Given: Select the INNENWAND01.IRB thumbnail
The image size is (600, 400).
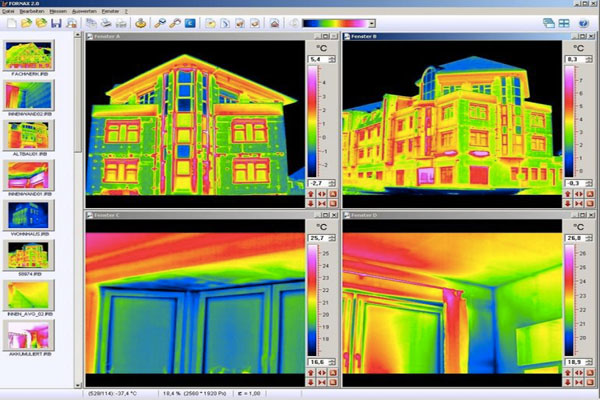Looking at the screenshot, I should click(29, 176).
